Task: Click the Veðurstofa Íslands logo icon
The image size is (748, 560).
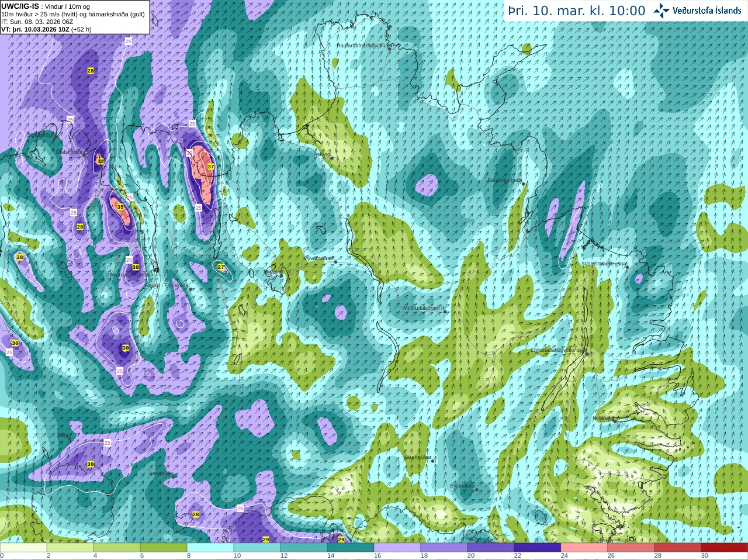Action: (662, 11)
